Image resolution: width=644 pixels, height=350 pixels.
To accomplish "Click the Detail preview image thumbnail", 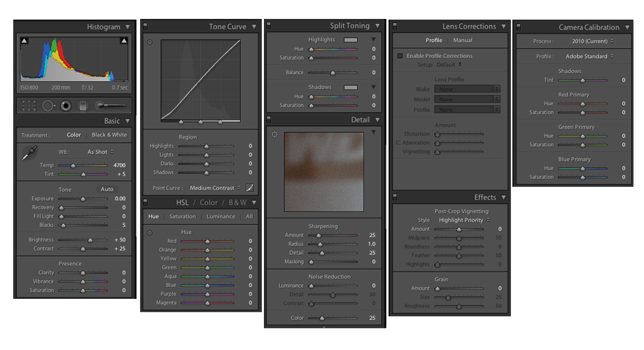I will click(x=323, y=171).
